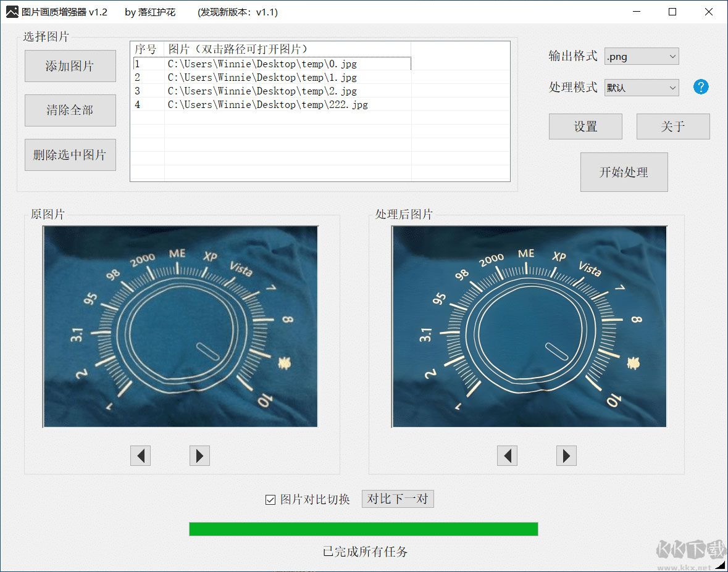Screen dimensions: 728x572
Task: Go to next processed image arrow
Action: 566,456
